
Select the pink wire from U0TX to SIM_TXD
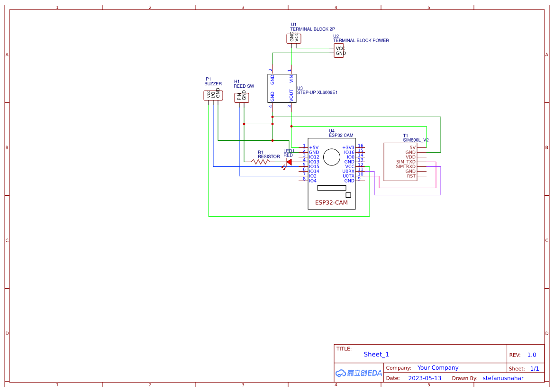click(x=407, y=187)
